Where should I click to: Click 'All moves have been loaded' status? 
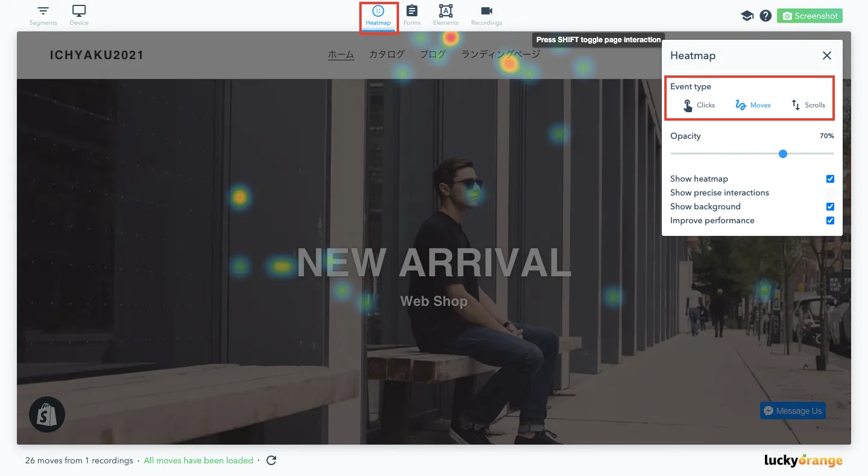click(x=198, y=460)
